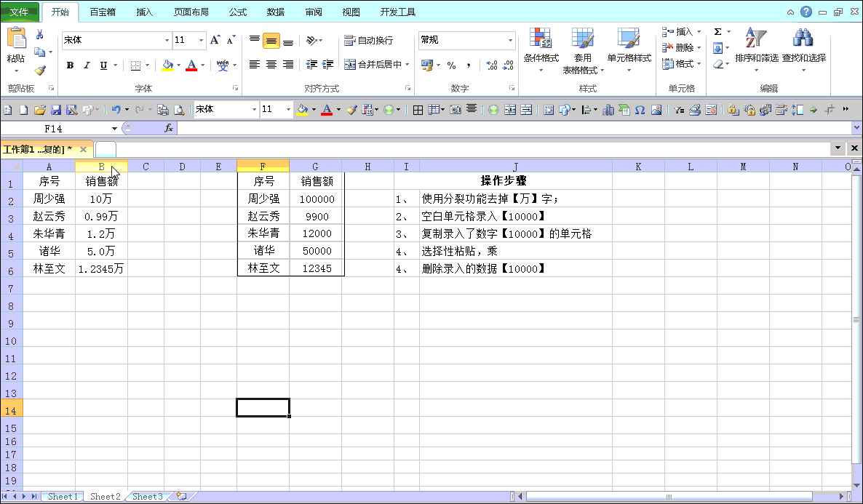863x504 pixels.
Task: Open ribbon font size dropdown
Action: 201,40
